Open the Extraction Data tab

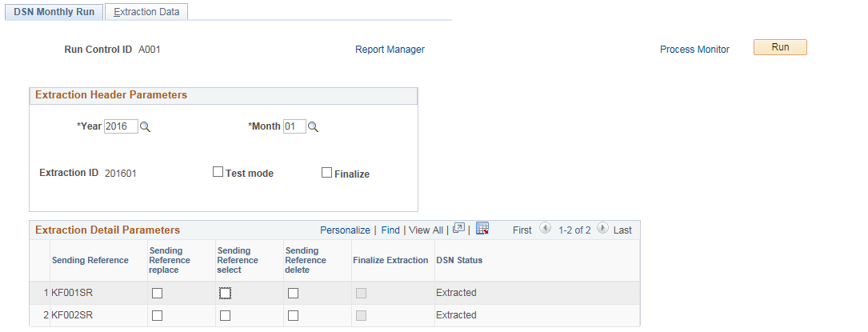146,12
